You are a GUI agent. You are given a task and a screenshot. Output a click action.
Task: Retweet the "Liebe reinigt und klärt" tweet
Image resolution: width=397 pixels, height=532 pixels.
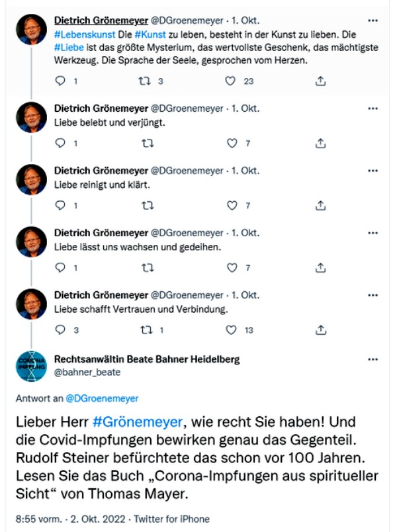148,206
